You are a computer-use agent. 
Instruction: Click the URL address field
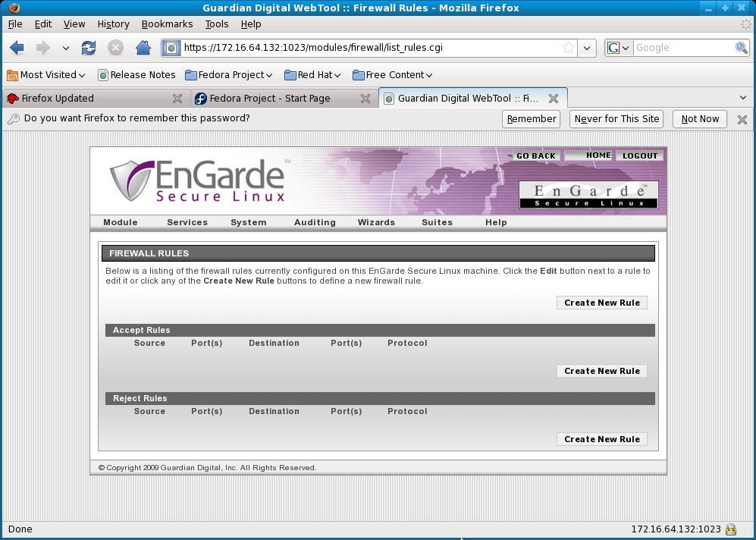[x=372, y=48]
